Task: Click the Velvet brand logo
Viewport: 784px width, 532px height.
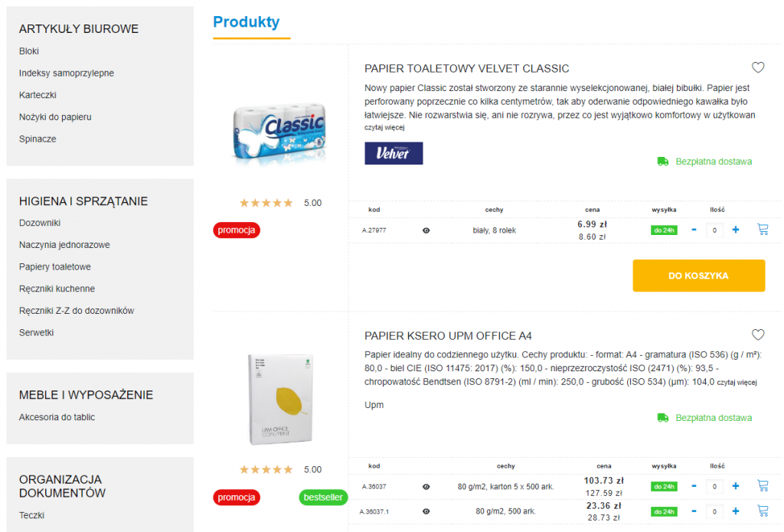Action: (x=394, y=153)
